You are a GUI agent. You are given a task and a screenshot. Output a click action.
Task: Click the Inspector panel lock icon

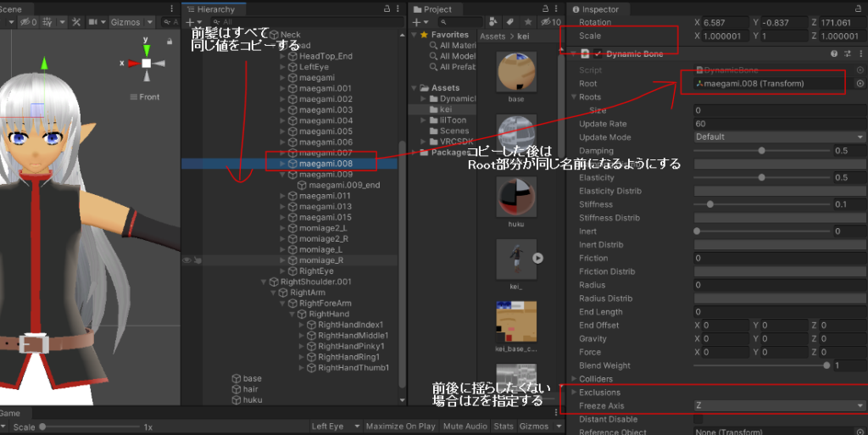tap(859, 8)
